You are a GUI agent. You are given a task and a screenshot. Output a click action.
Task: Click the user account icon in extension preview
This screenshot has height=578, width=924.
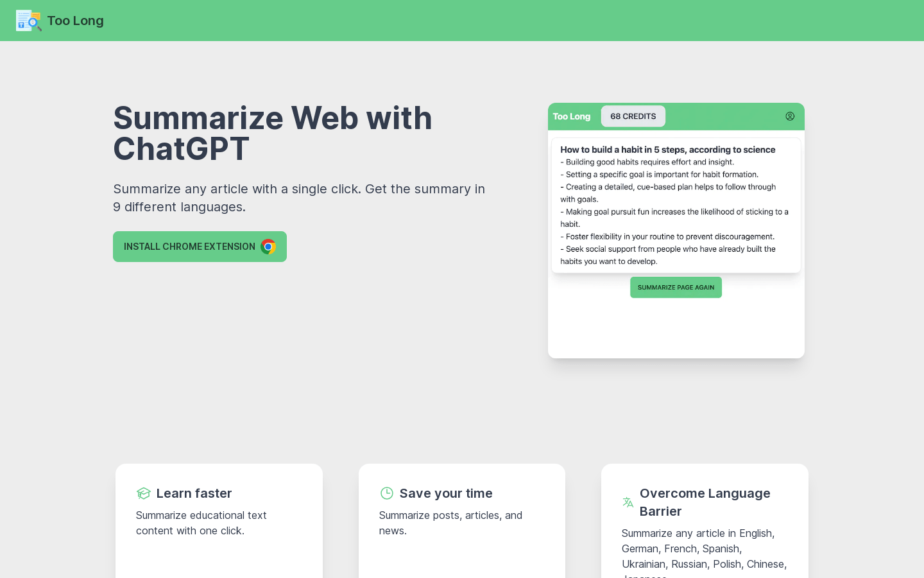(x=790, y=116)
